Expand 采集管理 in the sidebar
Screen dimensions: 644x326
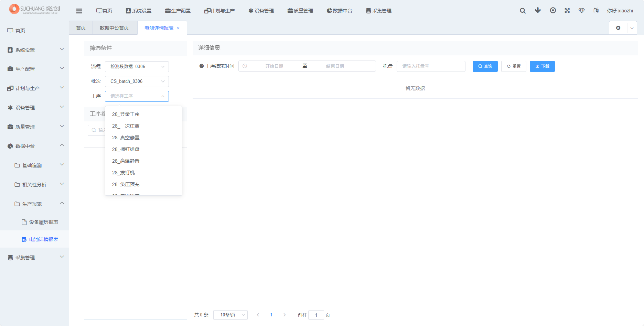[x=34, y=258]
